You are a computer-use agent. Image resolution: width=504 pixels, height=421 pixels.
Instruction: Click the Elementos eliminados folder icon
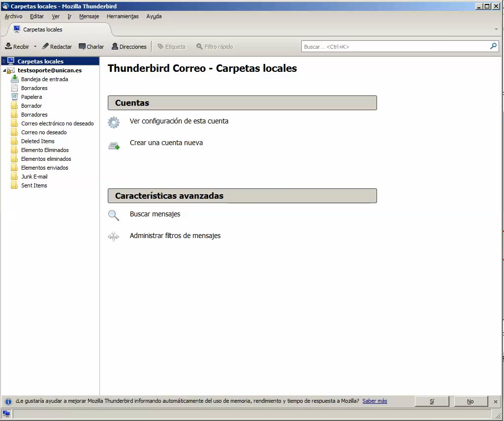click(14, 159)
